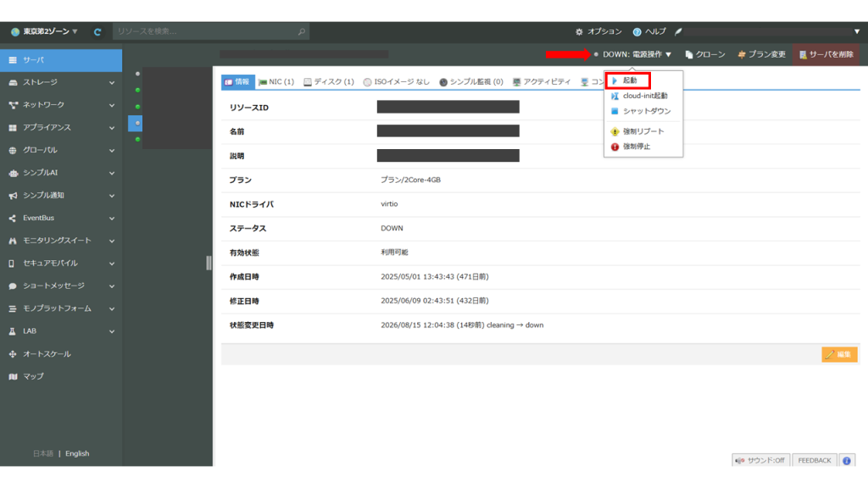Expand the モノプラットフォーム sidebar section
This screenshot has width=868, height=488.
(61, 308)
